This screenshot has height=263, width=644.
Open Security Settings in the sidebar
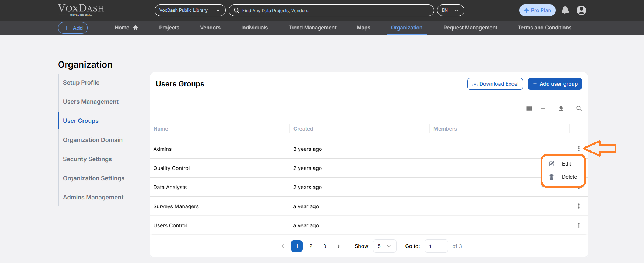pos(87,159)
